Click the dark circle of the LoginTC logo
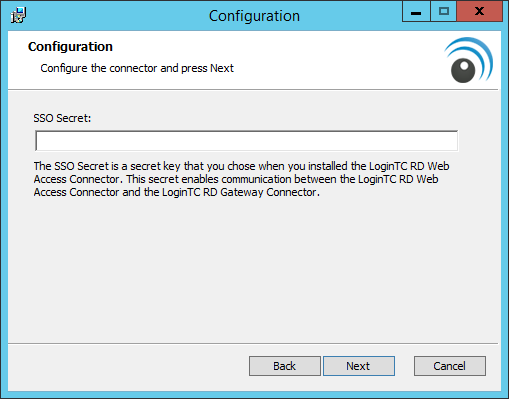 pos(463,70)
